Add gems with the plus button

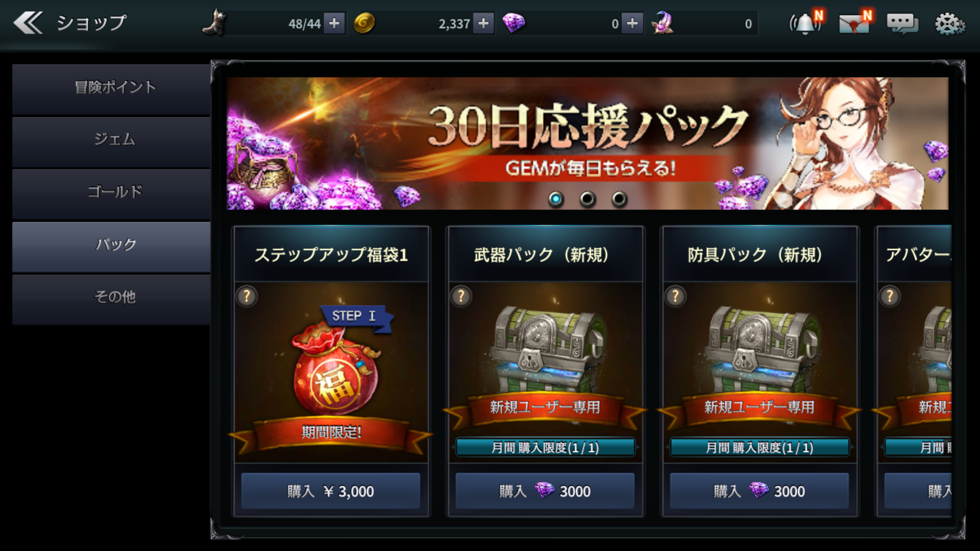[x=632, y=23]
